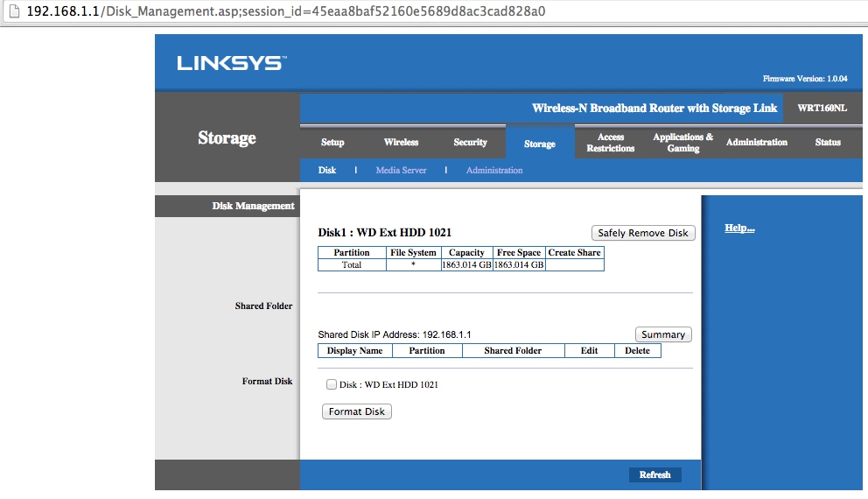Click the Linksys logo
The width and height of the screenshot is (868, 499).
(x=231, y=62)
